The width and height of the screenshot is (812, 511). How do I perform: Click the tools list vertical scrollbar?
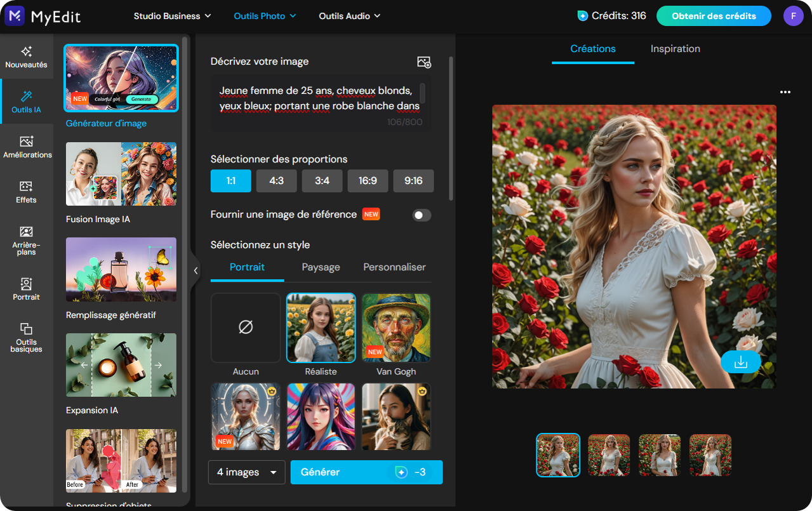pos(185,263)
